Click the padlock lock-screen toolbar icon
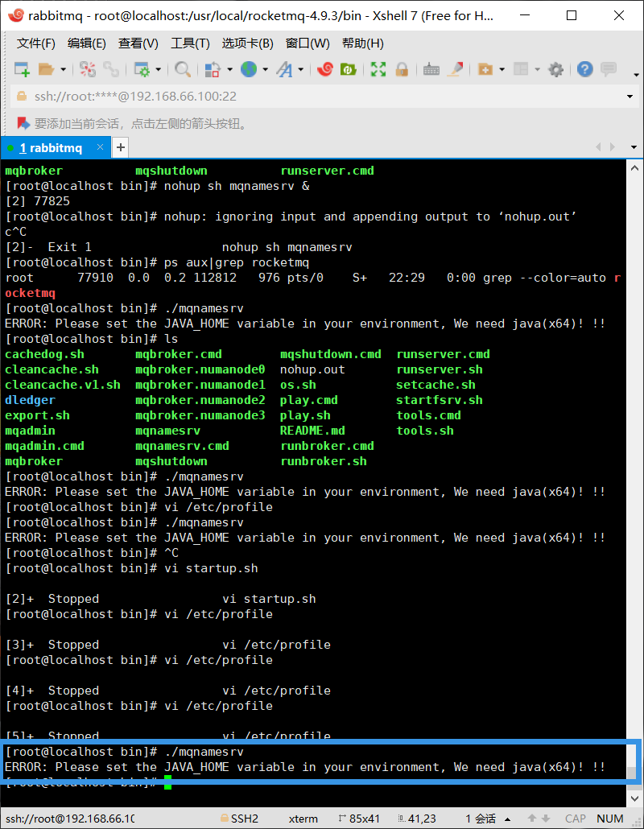The height and width of the screenshot is (829, 644). [x=402, y=69]
